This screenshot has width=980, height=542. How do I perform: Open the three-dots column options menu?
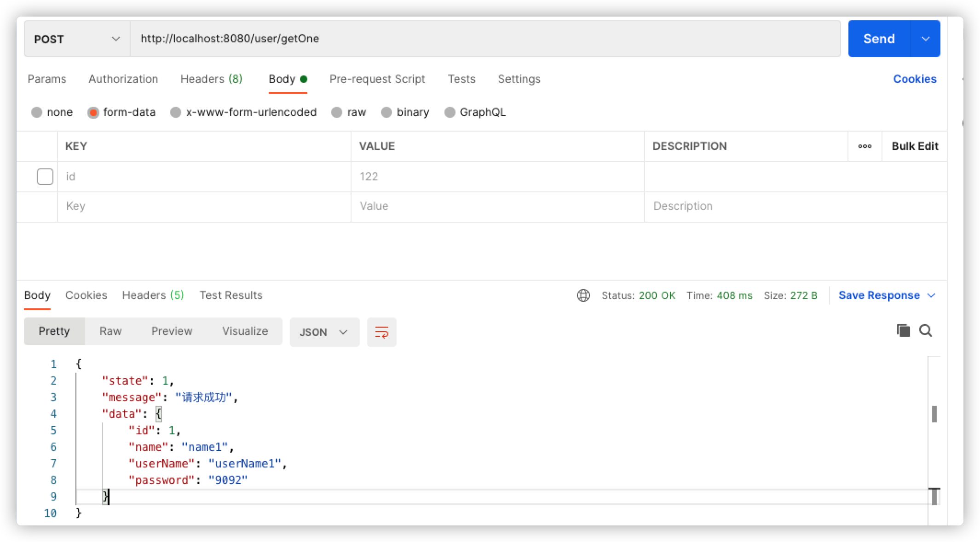(x=865, y=146)
